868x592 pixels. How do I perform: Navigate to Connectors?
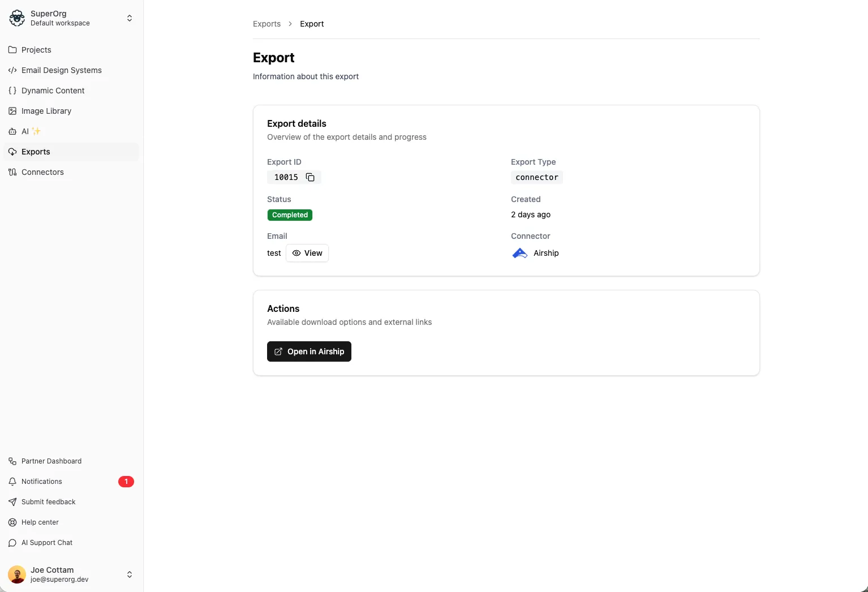click(x=42, y=172)
